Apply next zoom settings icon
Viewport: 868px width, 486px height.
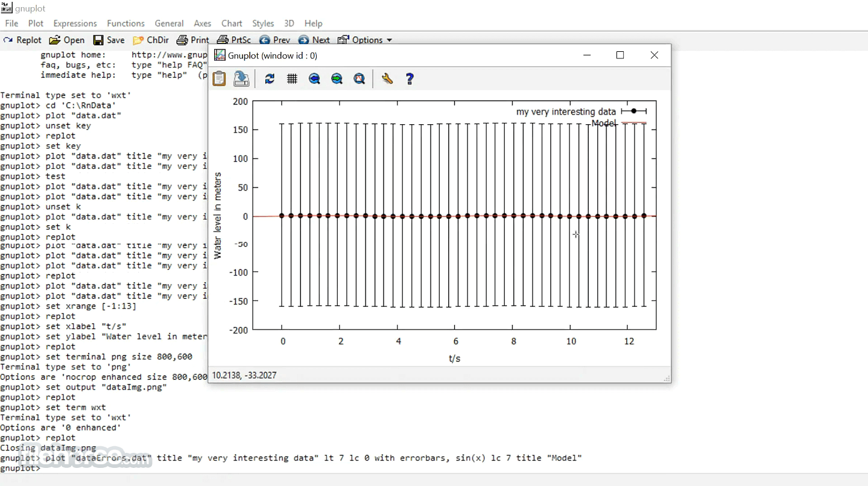[337, 79]
